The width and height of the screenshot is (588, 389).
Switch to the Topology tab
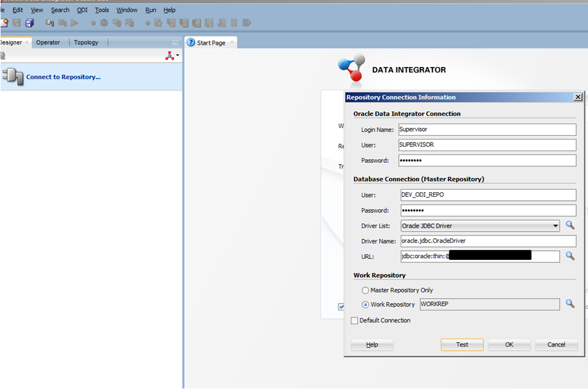click(x=86, y=42)
